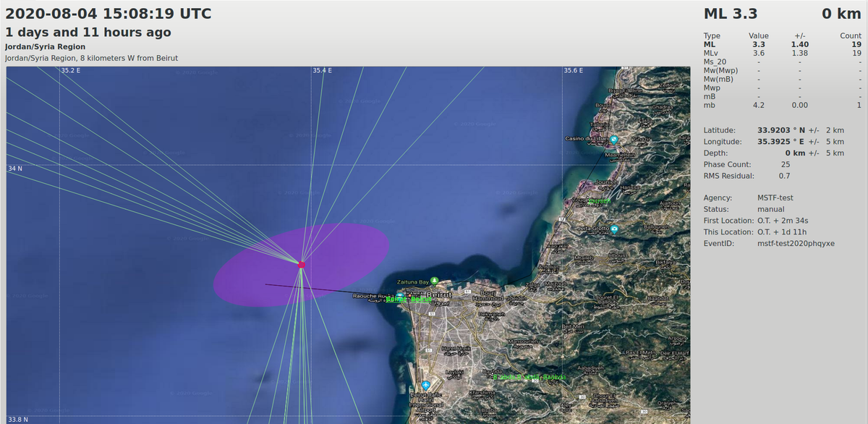Select the Mw(Mwp) magnitude row
Viewport: 868px width, 424px height.
[783, 70]
